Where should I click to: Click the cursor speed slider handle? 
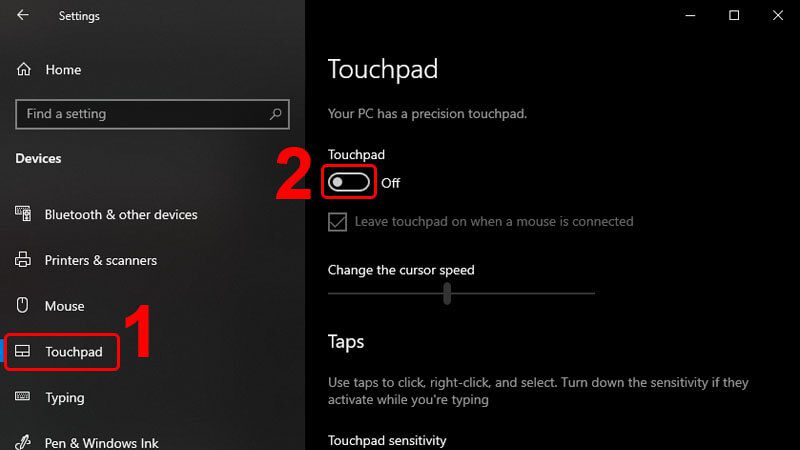point(447,293)
